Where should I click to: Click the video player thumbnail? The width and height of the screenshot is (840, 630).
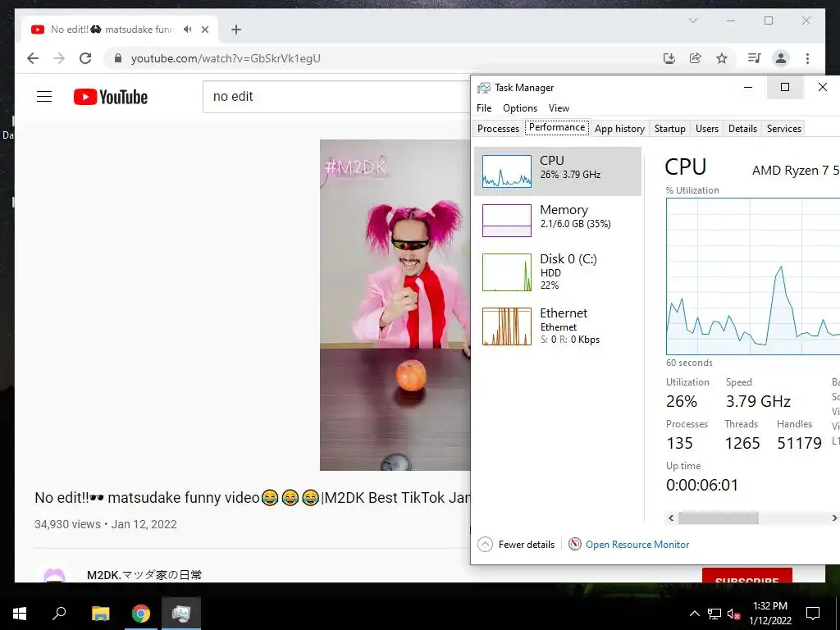pyautogui.click(x=395, y=305)
